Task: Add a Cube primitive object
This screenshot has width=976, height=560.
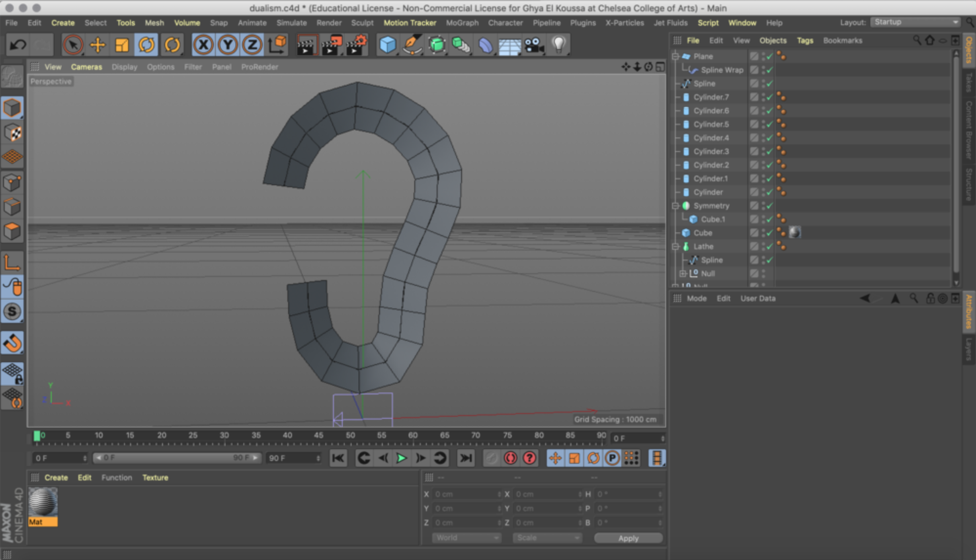Action: click(387, 45)
